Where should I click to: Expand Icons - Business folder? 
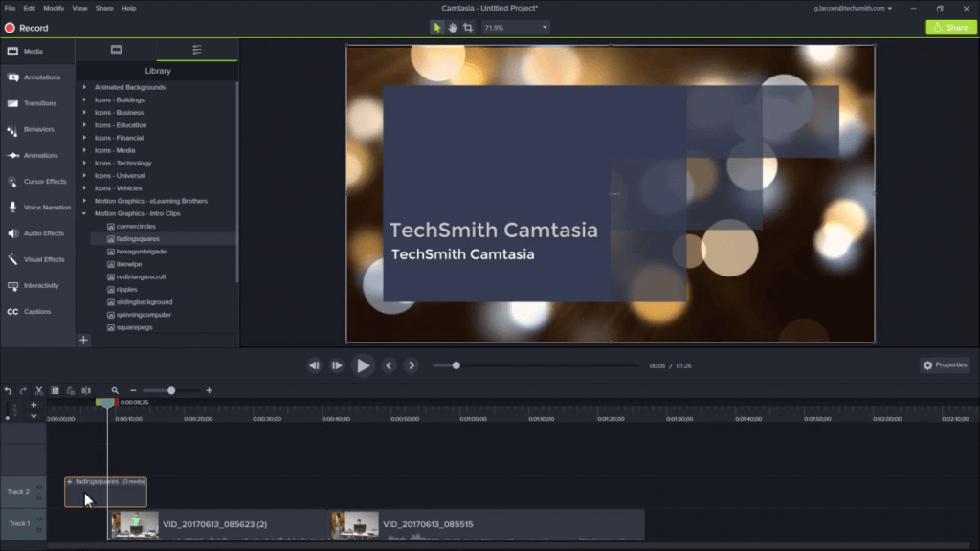click(84, 113)
